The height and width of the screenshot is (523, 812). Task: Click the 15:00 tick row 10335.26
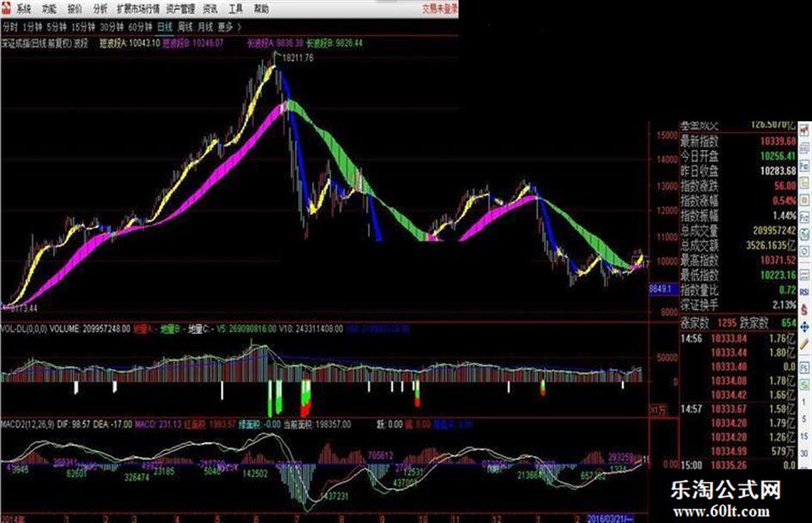coord(738,465)
